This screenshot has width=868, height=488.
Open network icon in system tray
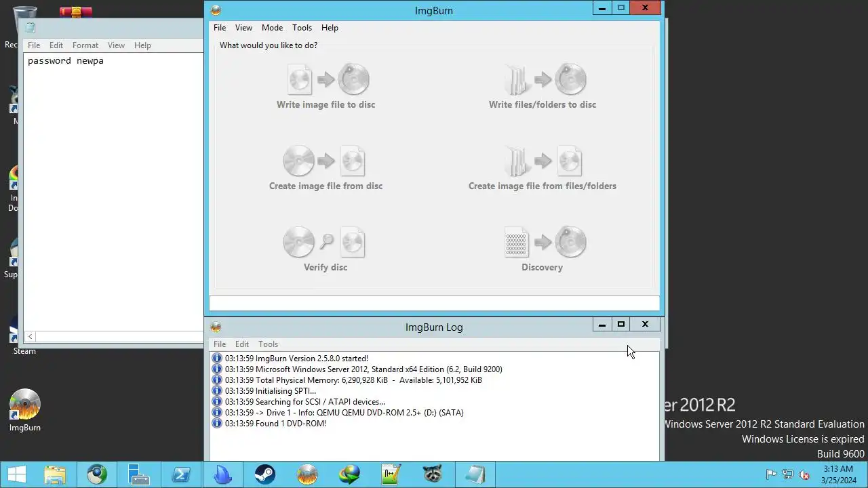tap(788, 474)
